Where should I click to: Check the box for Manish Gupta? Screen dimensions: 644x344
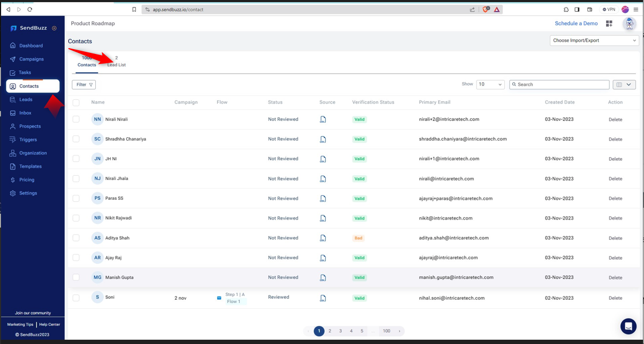pos(76,277)
